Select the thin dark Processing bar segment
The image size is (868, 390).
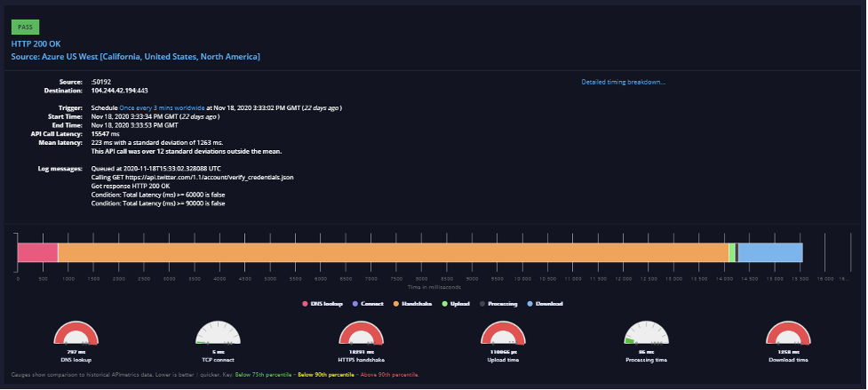[x=737, y=252]
